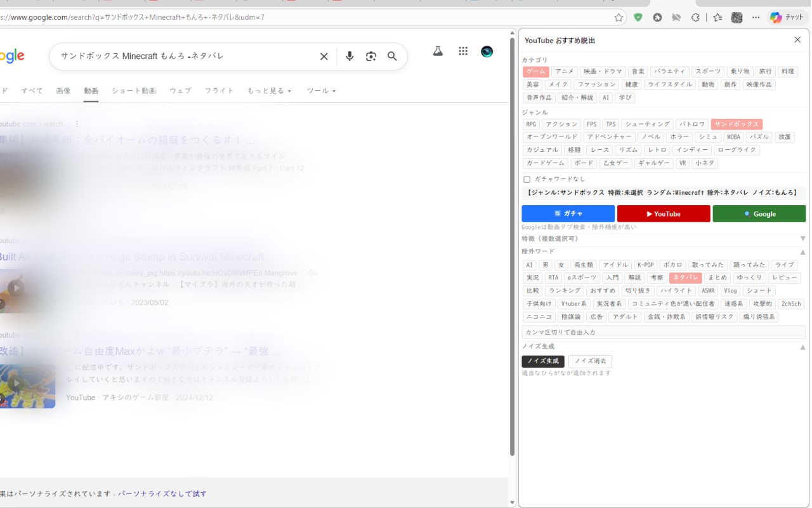The width and height of the screenshot is (812, 508).
Task: Deselect the ゲーム category tag
Action: coord(536,72)
